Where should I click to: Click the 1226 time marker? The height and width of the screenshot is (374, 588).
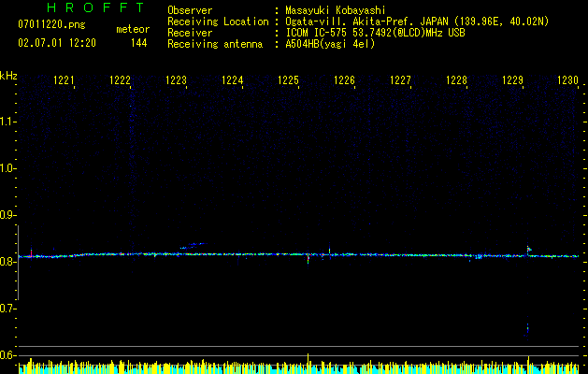click(x=344, y=80)
